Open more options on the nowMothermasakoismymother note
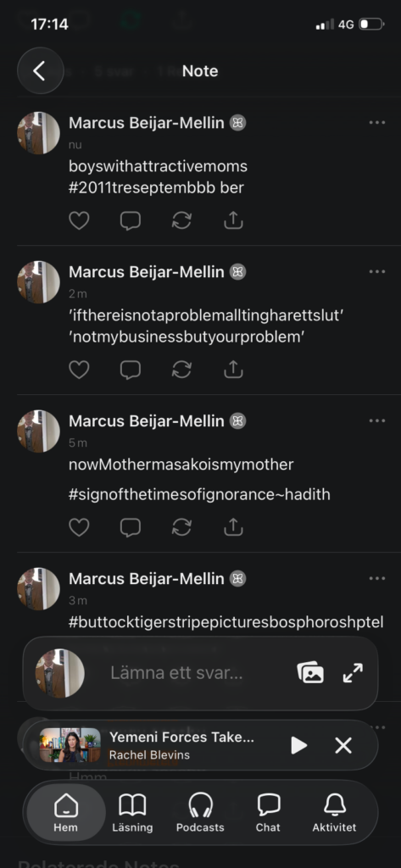Screen dimensions: 401x868 click(x=376, y=420)
